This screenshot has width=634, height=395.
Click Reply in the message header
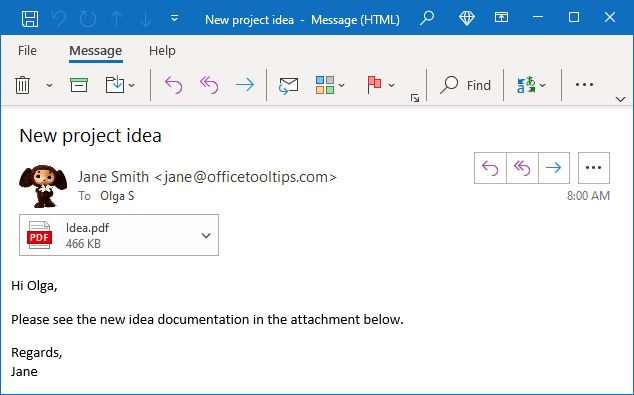490,168
